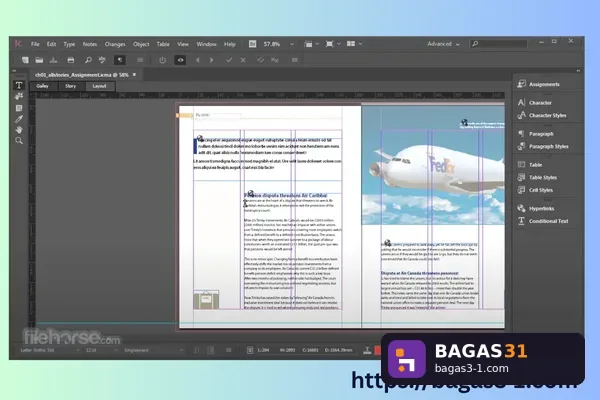Viewport: 600px width, 400px height.
Task: Open the Window menu
Action: pyautogui.click(x=207, y=44)
